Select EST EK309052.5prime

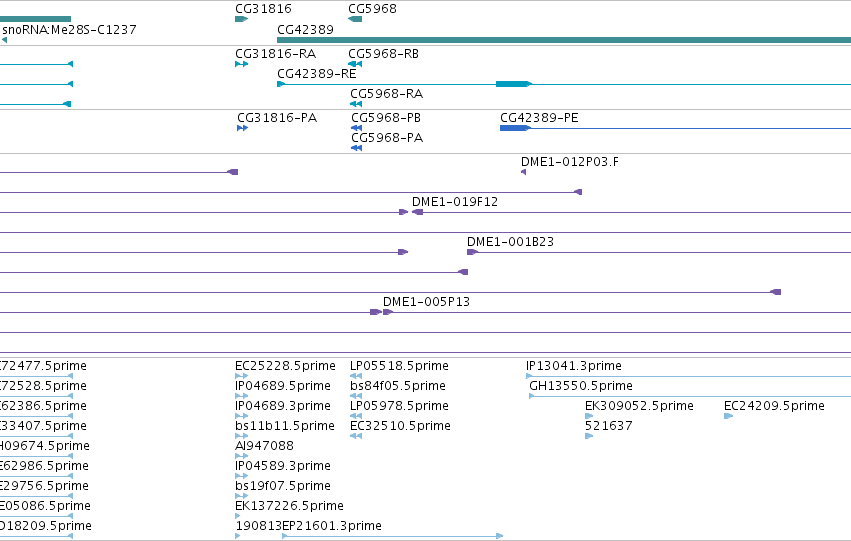click(639, 406)
